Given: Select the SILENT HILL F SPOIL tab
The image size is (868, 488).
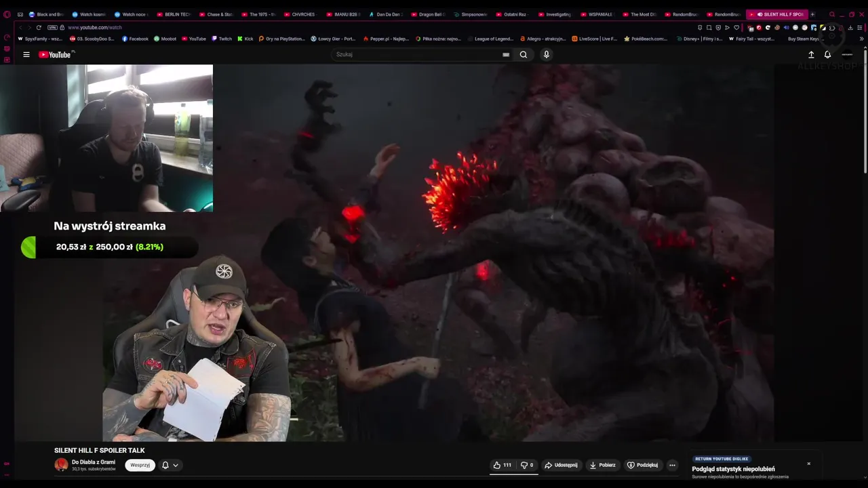Looking at the screenshot, I should [776, 14].
